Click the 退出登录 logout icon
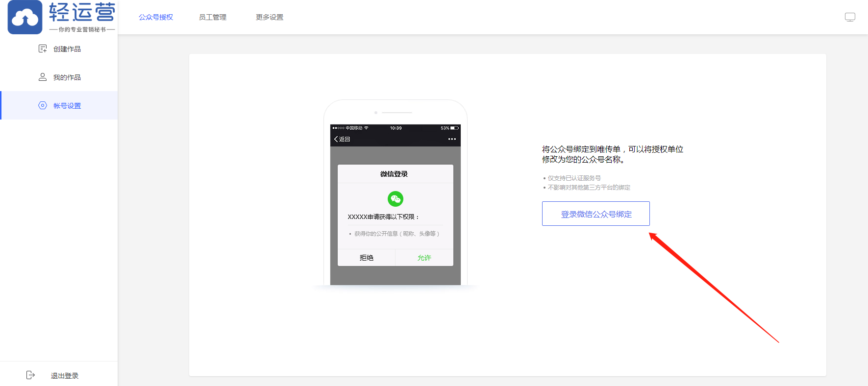868x386 pixels. (x=30, y=375)
